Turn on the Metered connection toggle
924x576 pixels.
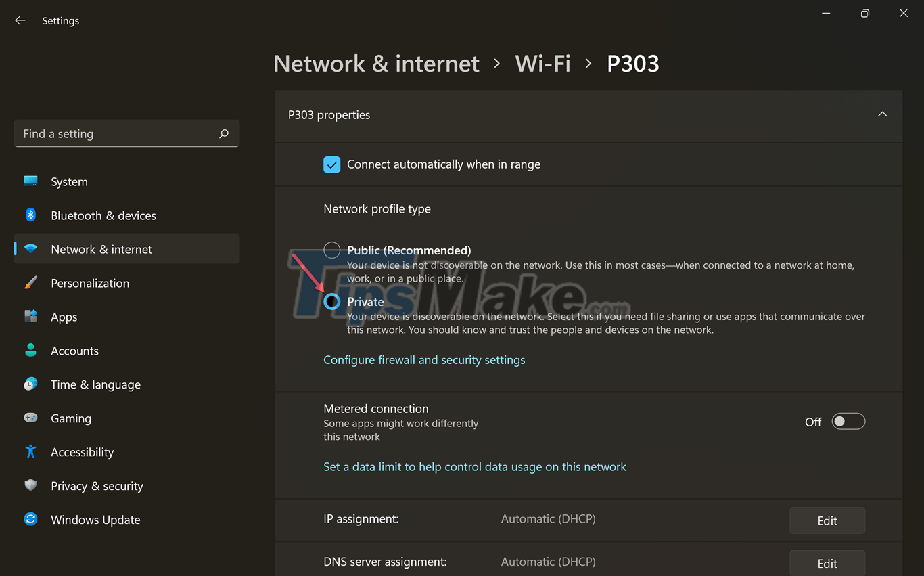[848, 421]
